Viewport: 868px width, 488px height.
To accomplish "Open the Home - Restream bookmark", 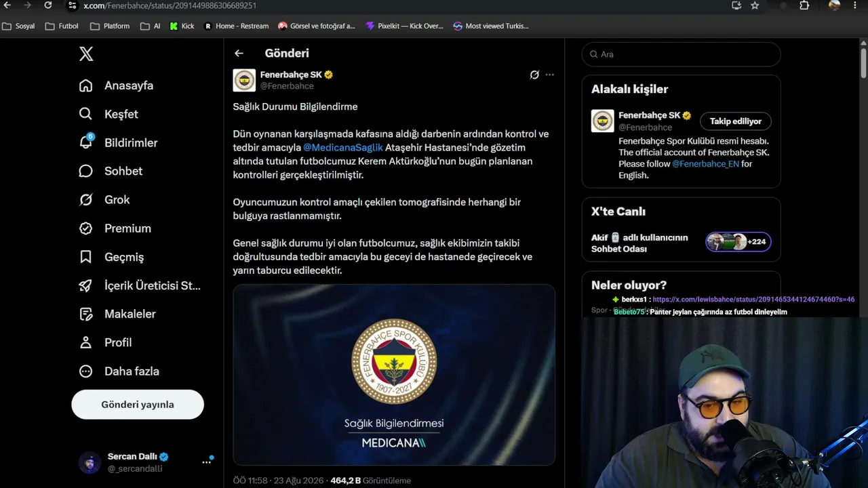I will tap(236, 26).
